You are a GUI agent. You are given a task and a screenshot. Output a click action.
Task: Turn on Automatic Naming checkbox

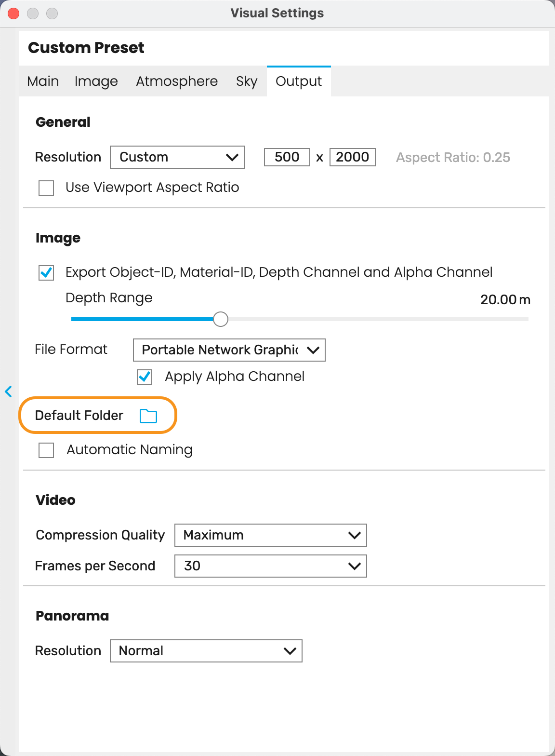point(46,450)
